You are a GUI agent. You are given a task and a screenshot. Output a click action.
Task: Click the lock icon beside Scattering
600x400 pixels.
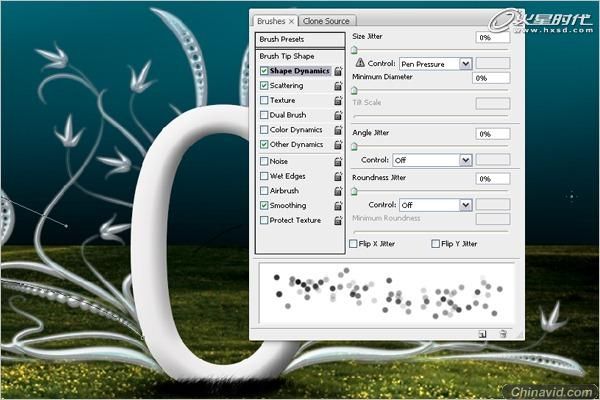coord(338,86)
